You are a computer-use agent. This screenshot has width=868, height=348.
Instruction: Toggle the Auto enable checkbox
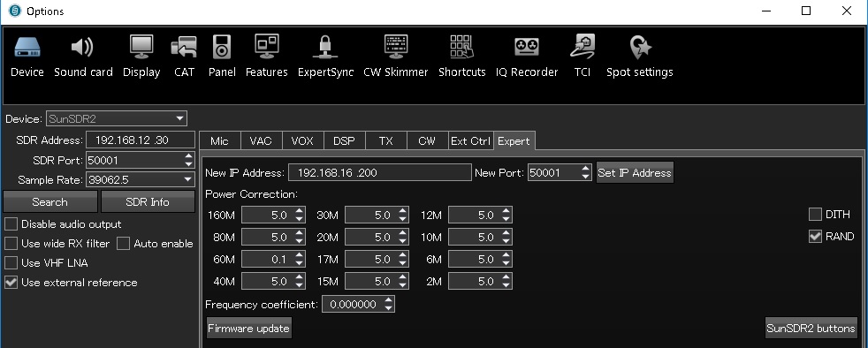[124, 244]
